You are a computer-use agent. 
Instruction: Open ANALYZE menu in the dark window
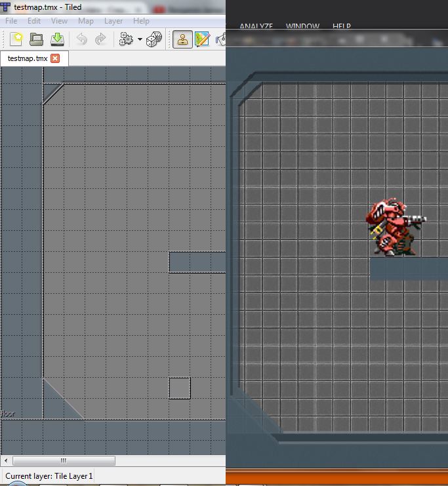click(x=256, y=26)
